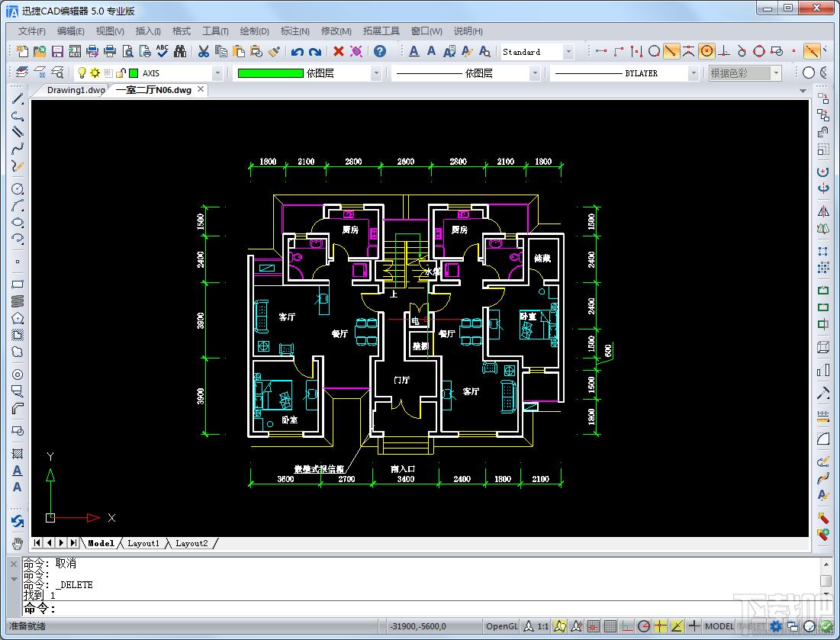Screen dimensions: 840x640
Task: Open the Standard text style dropdown
Action: click(568, 52)
